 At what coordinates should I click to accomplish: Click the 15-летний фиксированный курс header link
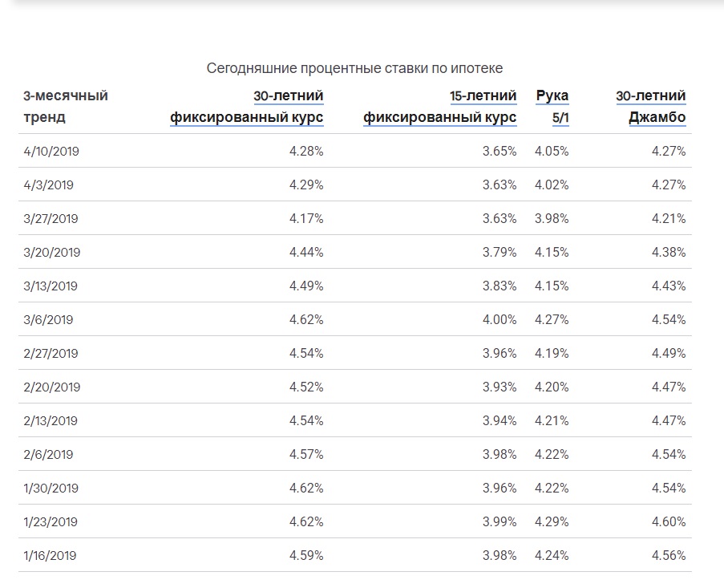click(440, 107)
